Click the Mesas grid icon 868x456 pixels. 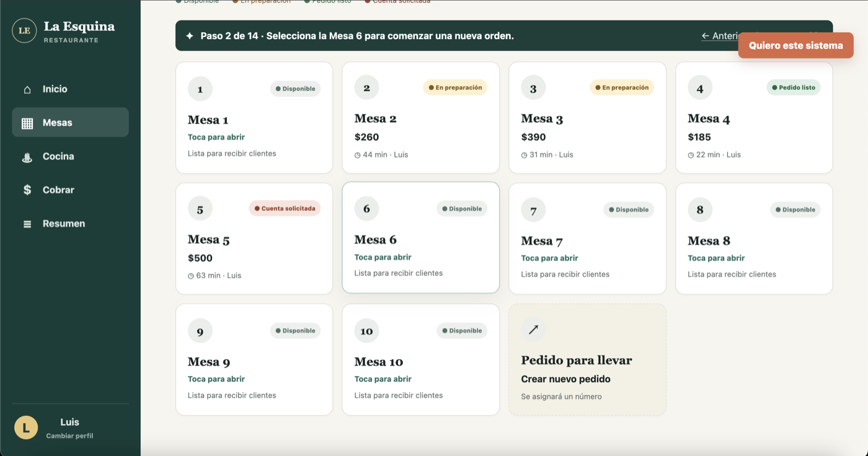coord(27,123)
